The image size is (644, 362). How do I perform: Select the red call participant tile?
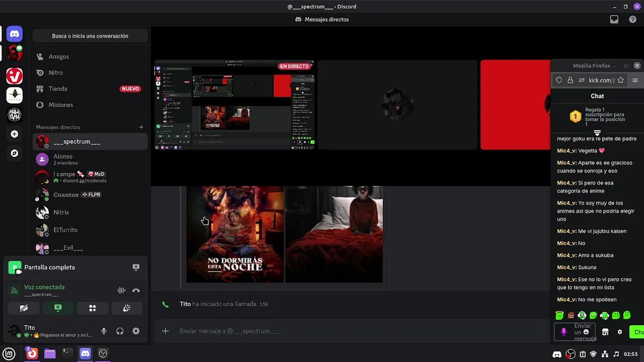pyautogui.click(x=515, y=105)
